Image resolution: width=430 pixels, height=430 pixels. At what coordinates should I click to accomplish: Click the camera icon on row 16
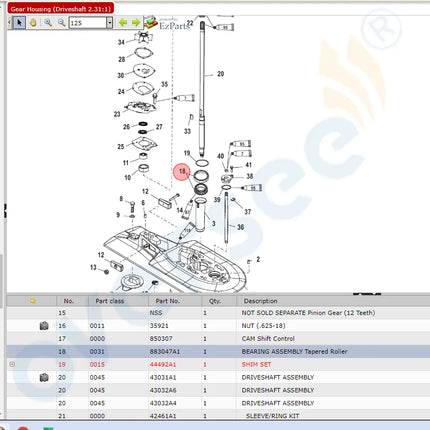[x=44, y=326]
